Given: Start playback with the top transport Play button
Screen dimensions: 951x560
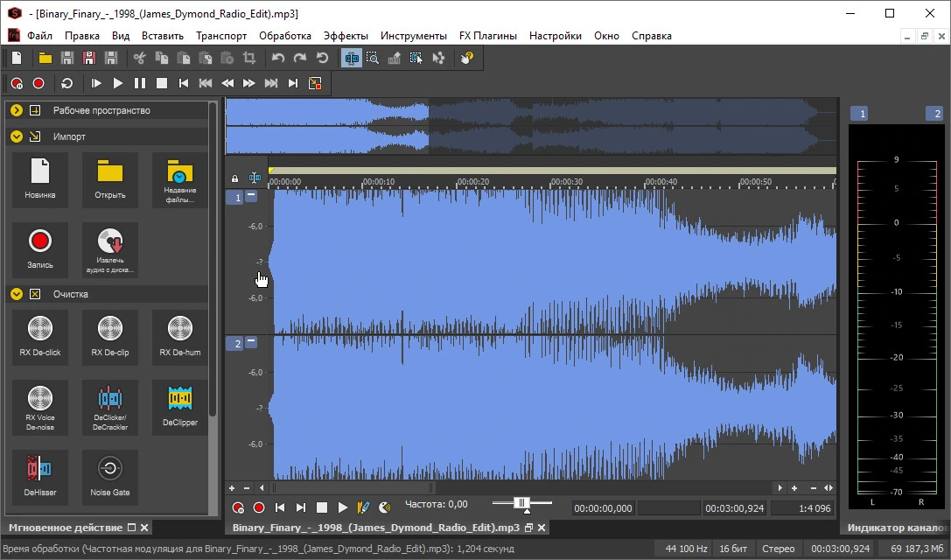Looking at the screenshot, I should click(x=118, y=83).
